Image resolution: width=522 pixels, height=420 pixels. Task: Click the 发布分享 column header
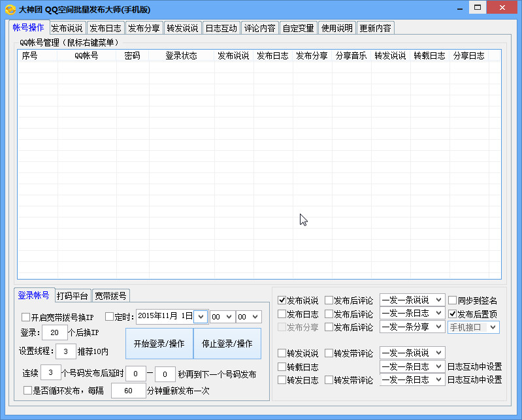pos(312,56)
